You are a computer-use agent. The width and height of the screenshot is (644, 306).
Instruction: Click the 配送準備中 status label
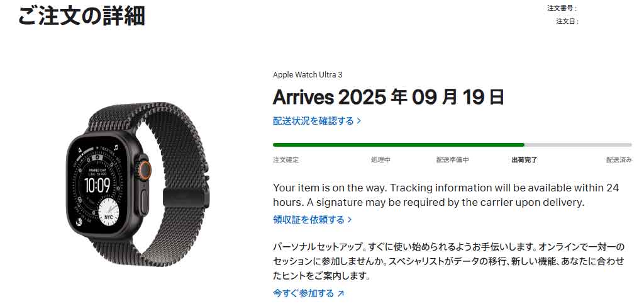[x=452, y=160]
